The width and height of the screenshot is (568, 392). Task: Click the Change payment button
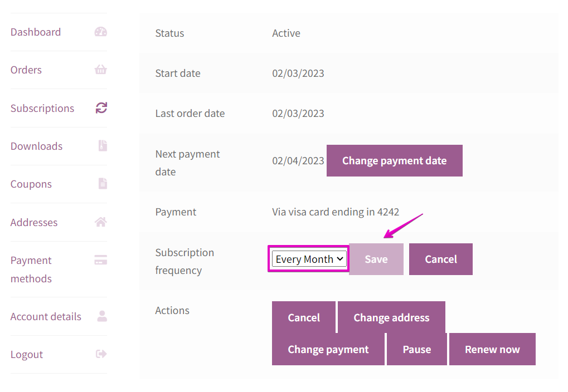[328, 349]
